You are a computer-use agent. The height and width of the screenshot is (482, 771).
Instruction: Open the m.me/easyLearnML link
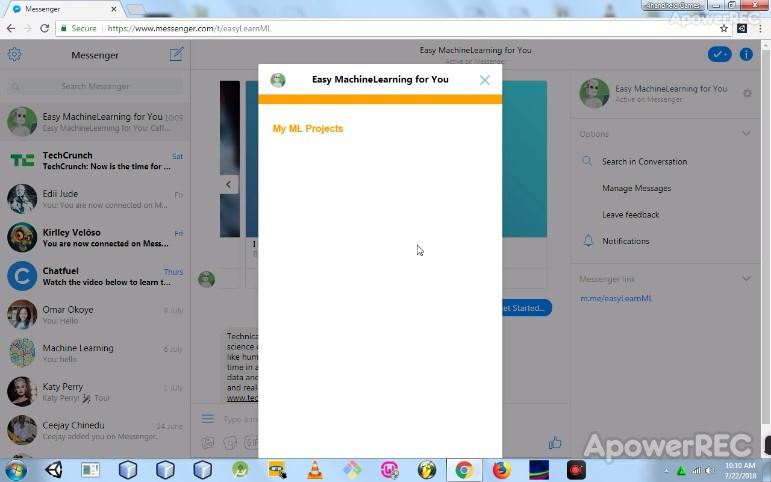(x=616, y=298)
